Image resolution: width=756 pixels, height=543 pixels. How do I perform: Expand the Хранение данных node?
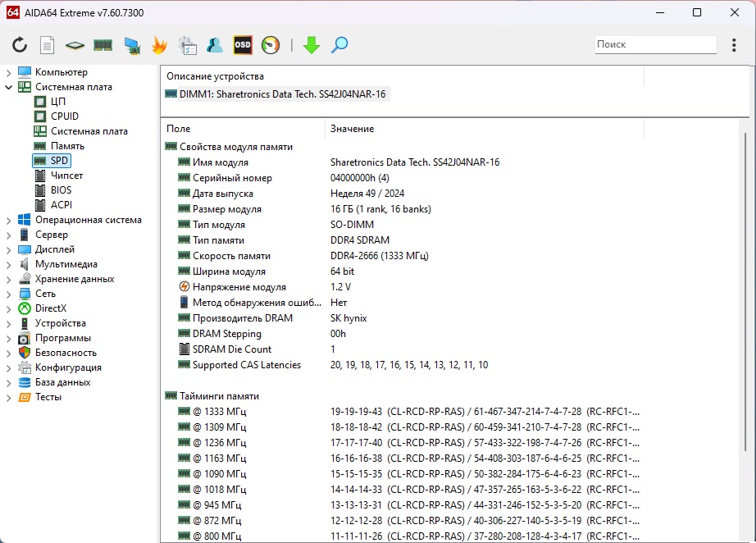pyautogui.click(x=8, y=279)
